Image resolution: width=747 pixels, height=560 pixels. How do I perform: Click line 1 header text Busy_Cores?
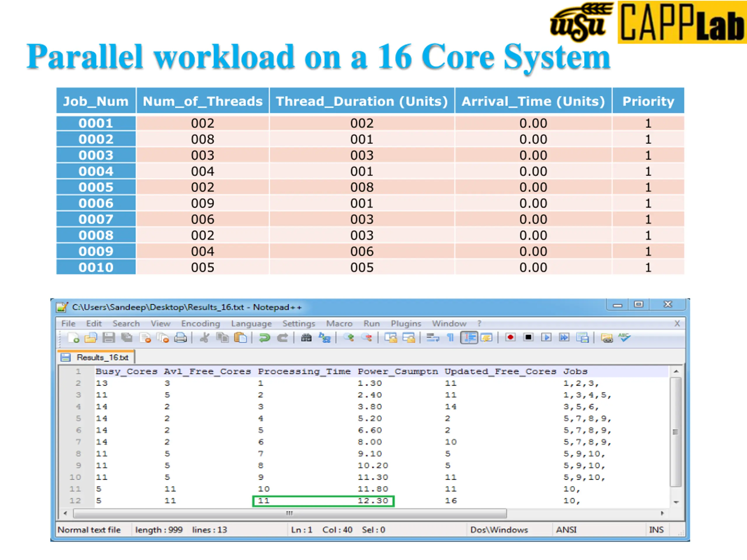(x=126, y=371)
